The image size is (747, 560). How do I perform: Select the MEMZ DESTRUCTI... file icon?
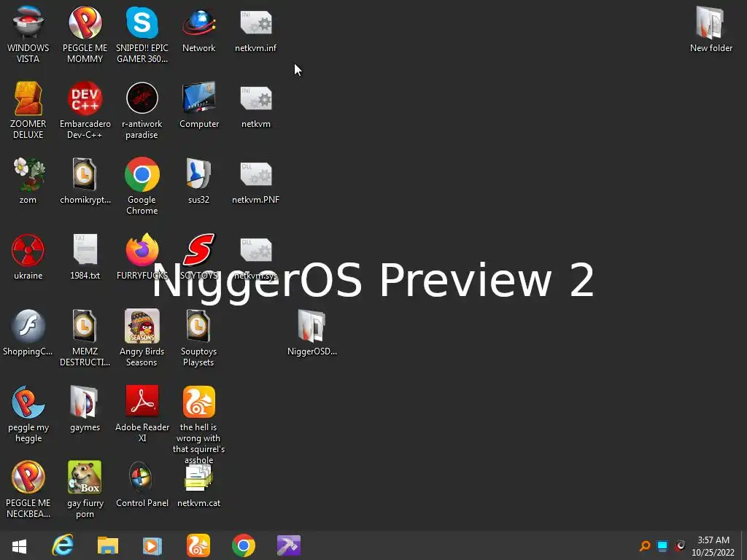tap(85, 338)
